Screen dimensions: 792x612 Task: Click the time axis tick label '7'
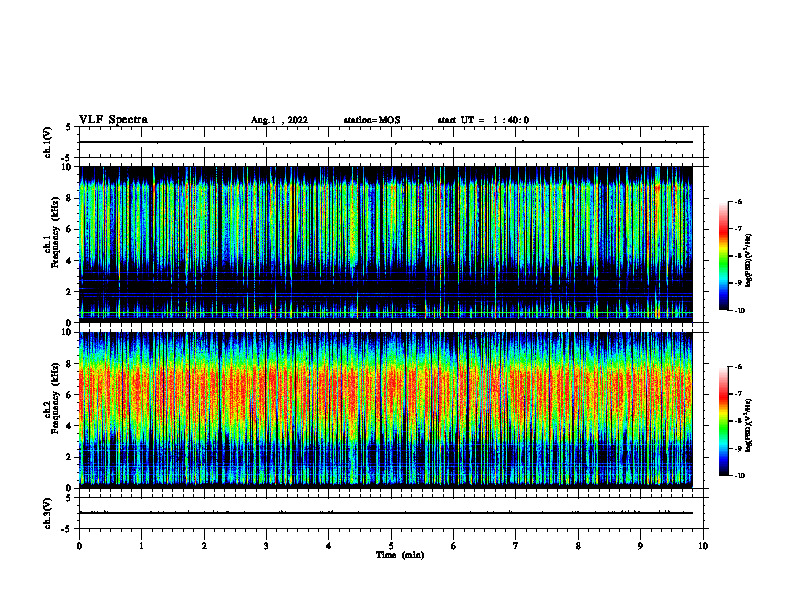point(516,546)
